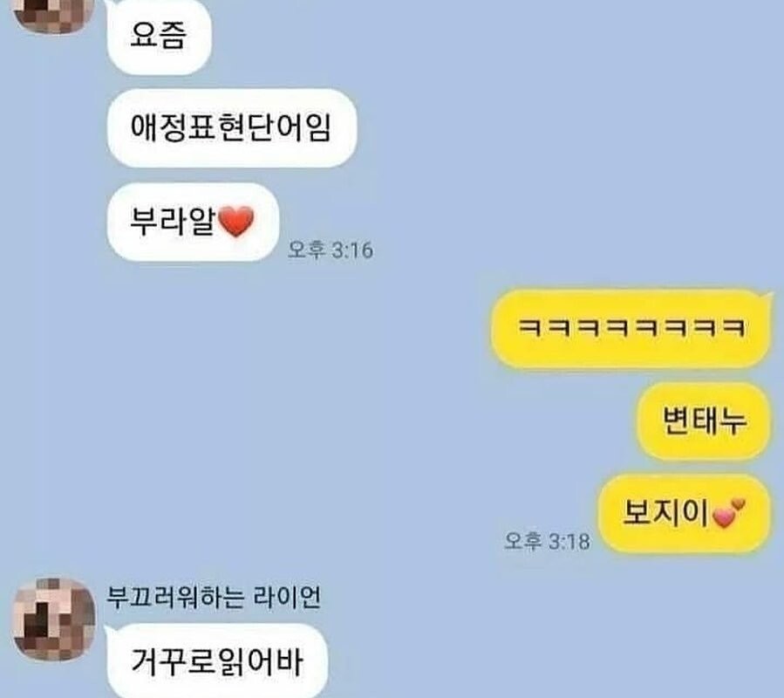Tap the partially visible top profile picture
The height and width of the screenshot is (698, 784).
[x=53, y=17]
